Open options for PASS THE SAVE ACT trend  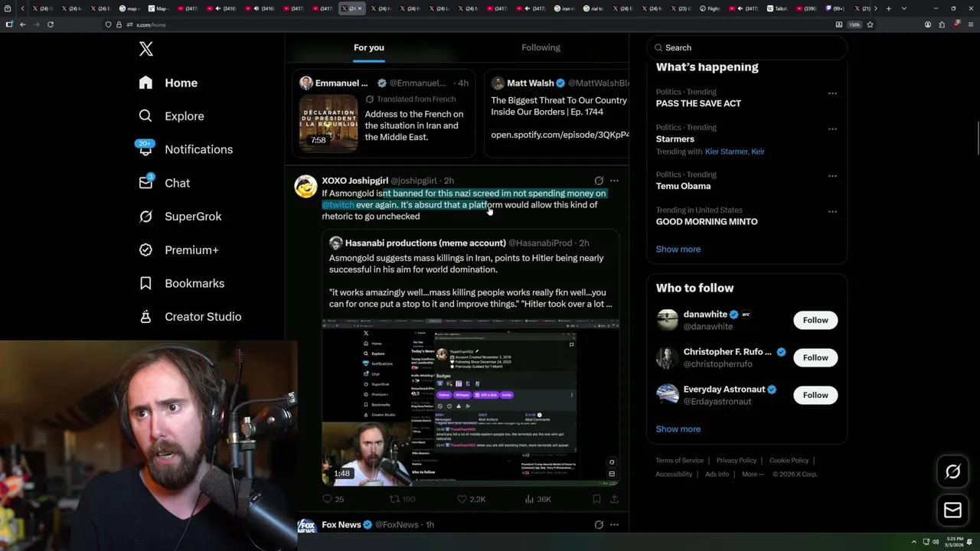click(832, 93)
